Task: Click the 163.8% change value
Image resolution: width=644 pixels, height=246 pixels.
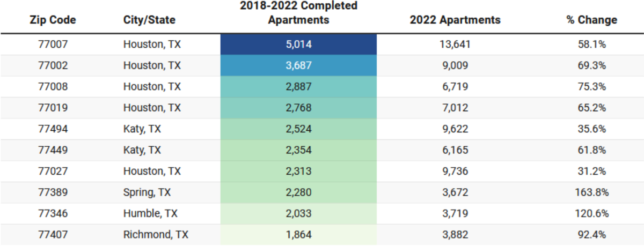Action: tap(591, 192)
